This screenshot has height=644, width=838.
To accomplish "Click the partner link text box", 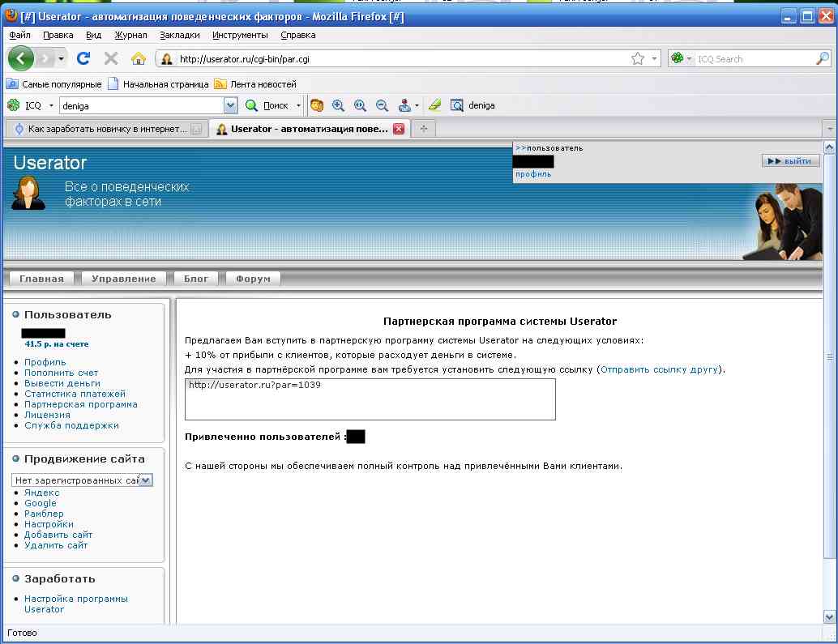I will [370, 399].
